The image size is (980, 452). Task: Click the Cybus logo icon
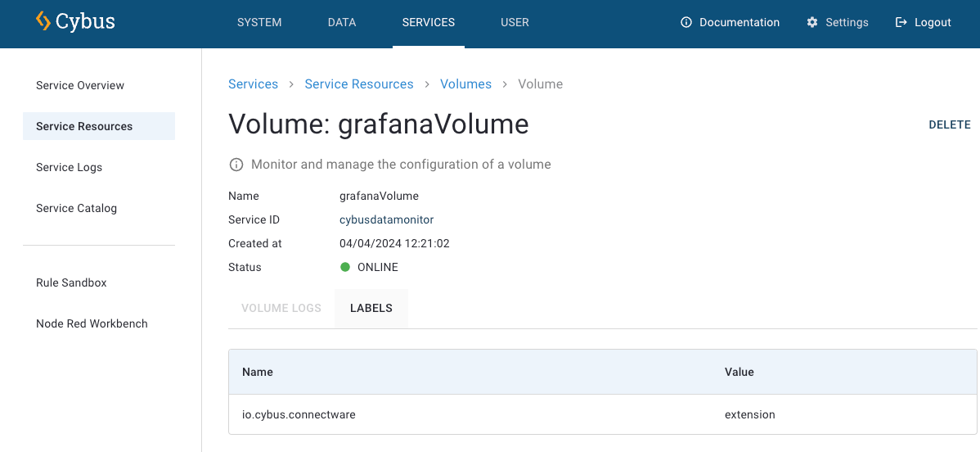(x=43, y=21)
